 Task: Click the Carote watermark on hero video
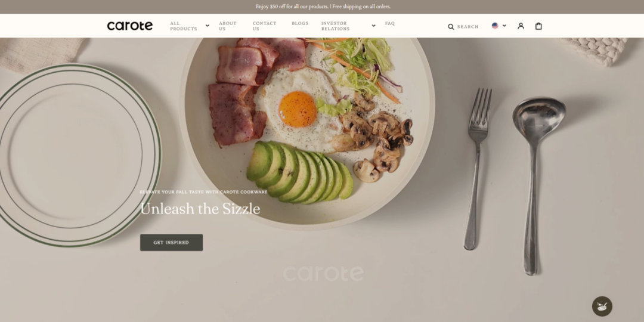323,274
